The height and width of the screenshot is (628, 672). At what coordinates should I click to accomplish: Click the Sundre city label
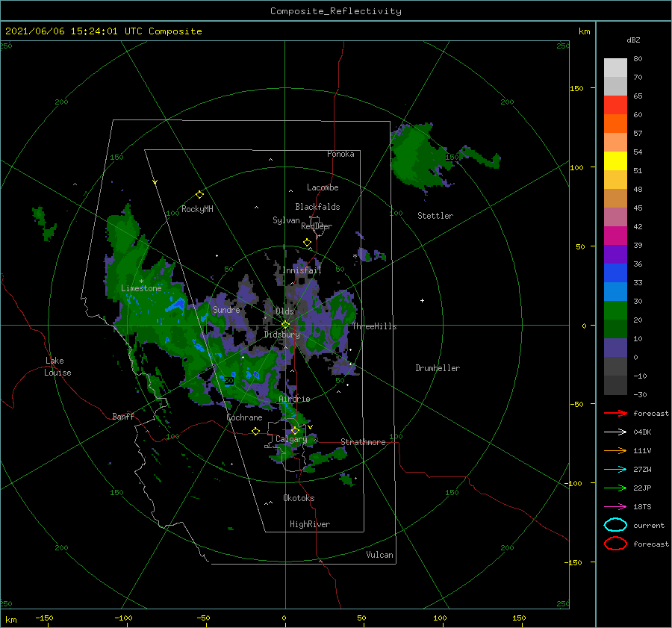tap(226, 309)
